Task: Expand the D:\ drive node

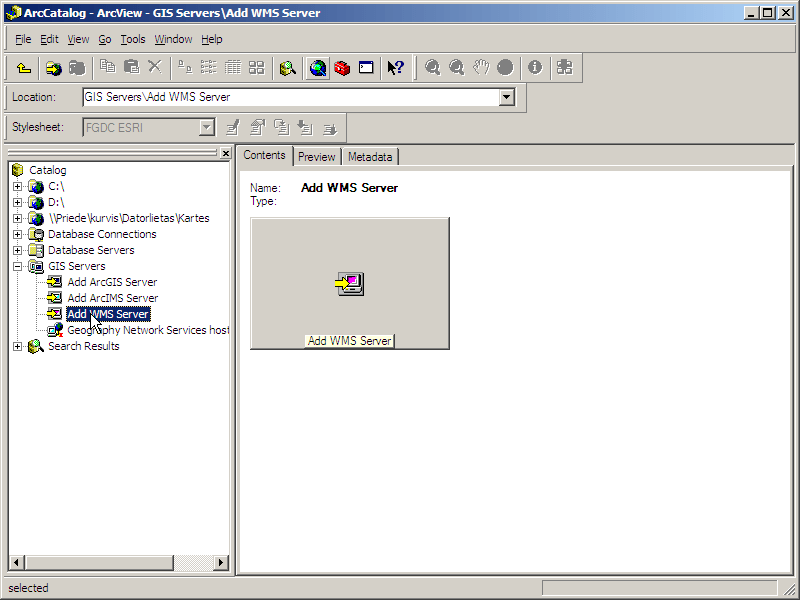Action: click(x=17, y=202)
